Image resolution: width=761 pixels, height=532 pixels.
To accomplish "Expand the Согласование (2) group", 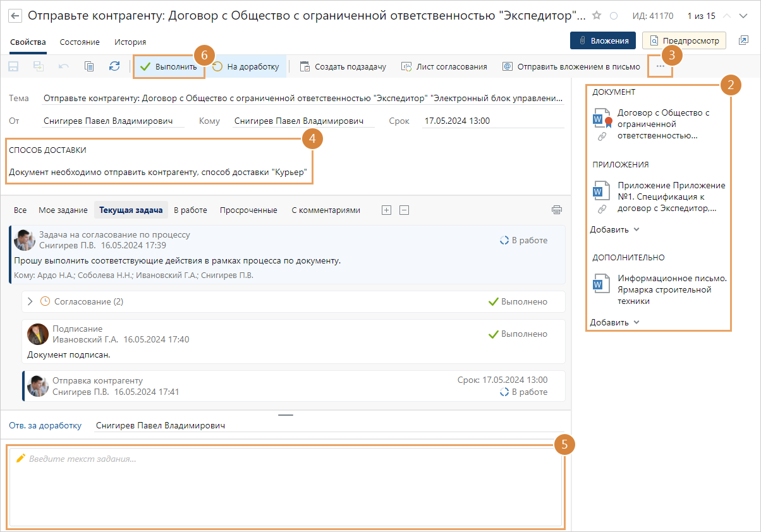I will click(30, 302).
